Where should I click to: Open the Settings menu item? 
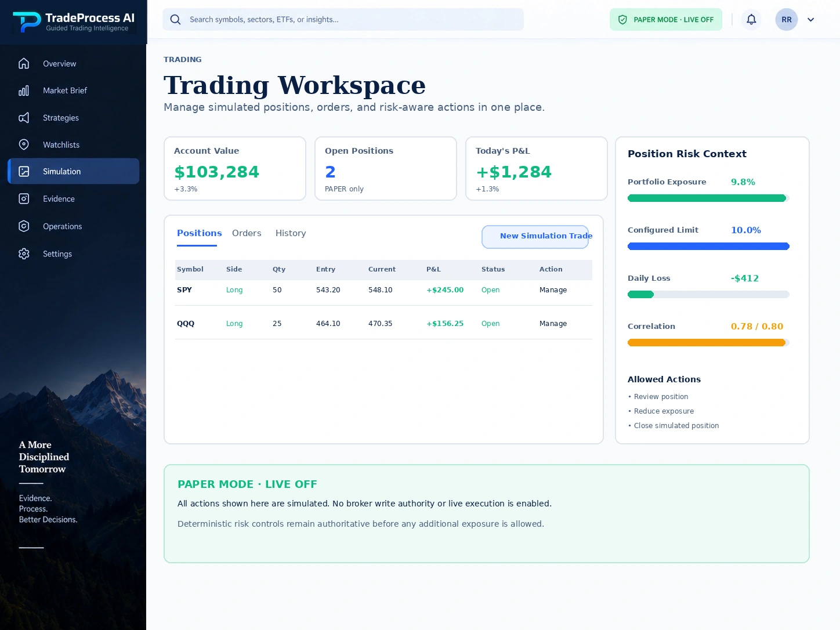(74, 254)
